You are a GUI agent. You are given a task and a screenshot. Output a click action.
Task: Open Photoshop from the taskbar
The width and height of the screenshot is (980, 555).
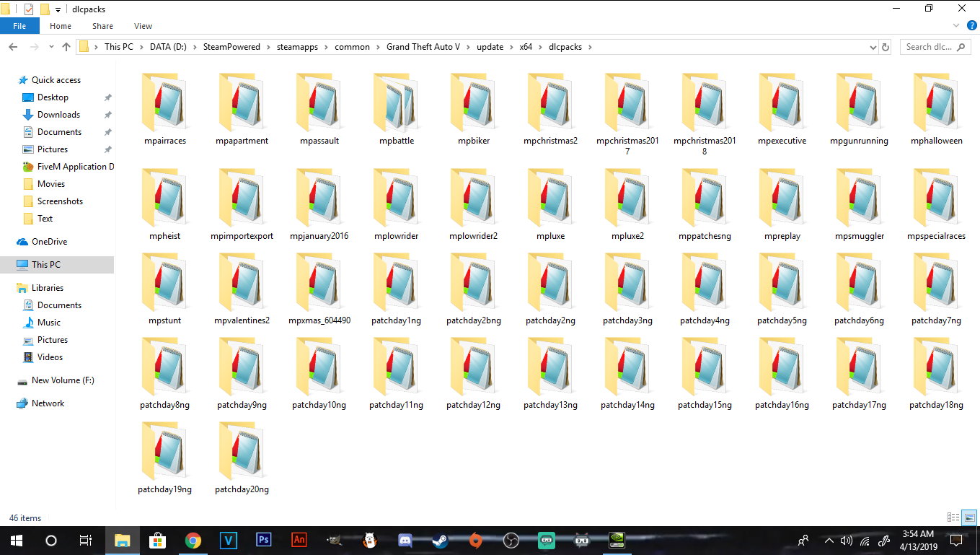point(263,540)
